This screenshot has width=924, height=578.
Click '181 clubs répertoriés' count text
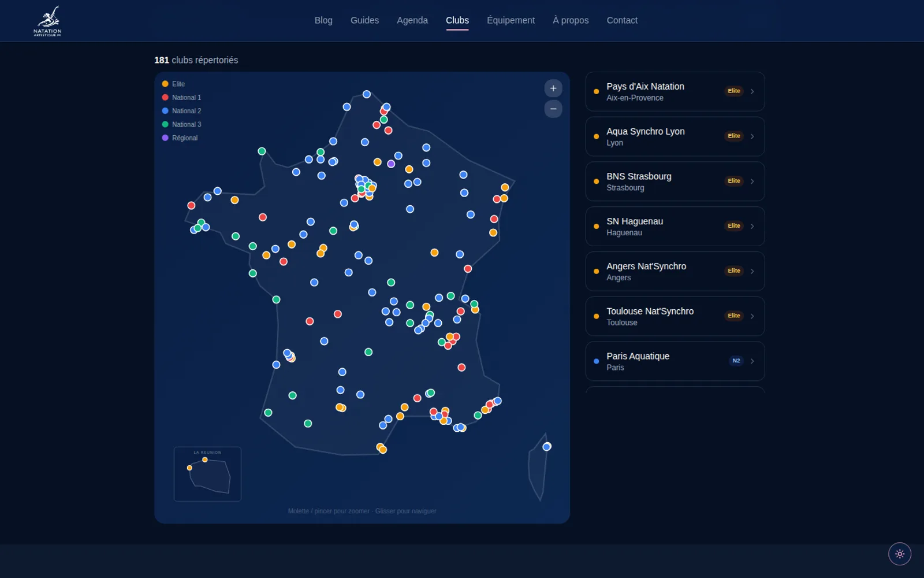click(x=196, y=60)
